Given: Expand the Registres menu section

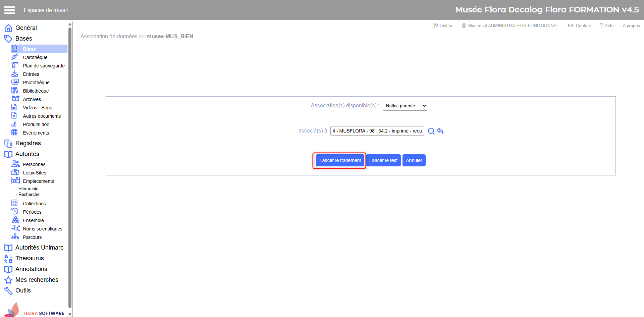Looking at the screenshot, I should pos(28,143).
